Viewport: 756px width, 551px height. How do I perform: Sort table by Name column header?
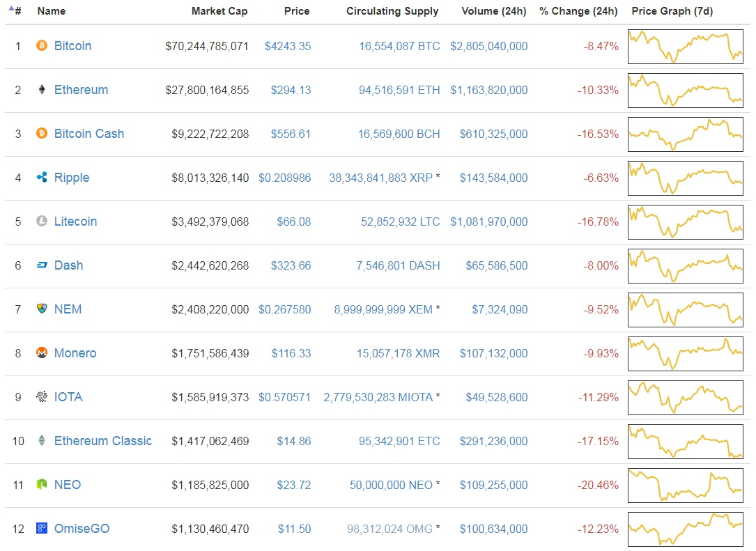[x=51, y=11]
